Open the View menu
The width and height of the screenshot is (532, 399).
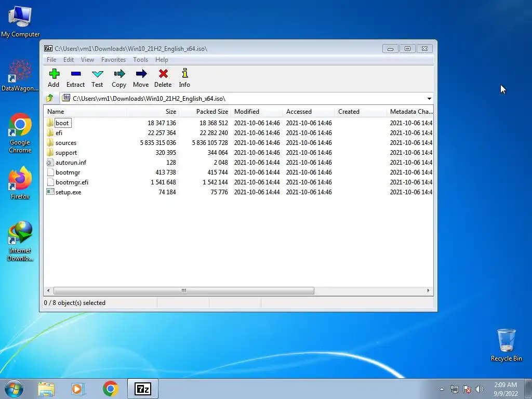[87, 60]
